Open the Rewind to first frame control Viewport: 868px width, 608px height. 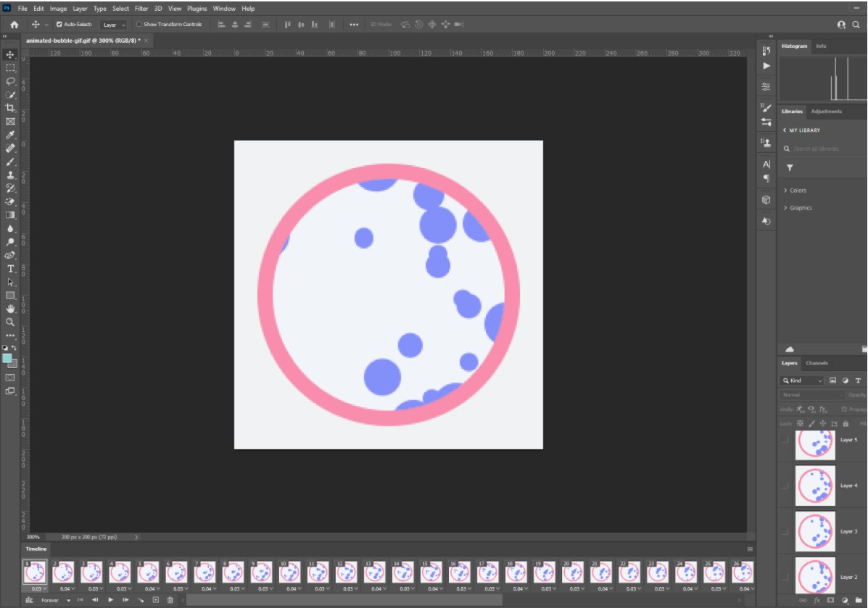(x=80, y=600)
